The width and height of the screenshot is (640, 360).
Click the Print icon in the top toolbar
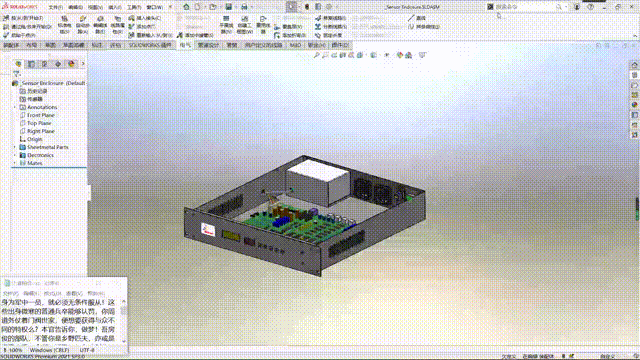click(244, 7)
